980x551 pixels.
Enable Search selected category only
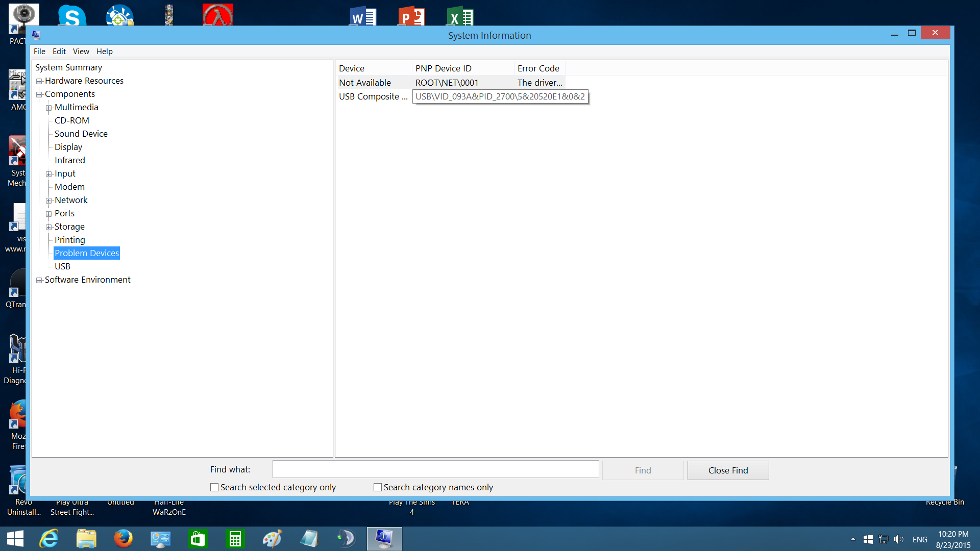tap(214, 487)
